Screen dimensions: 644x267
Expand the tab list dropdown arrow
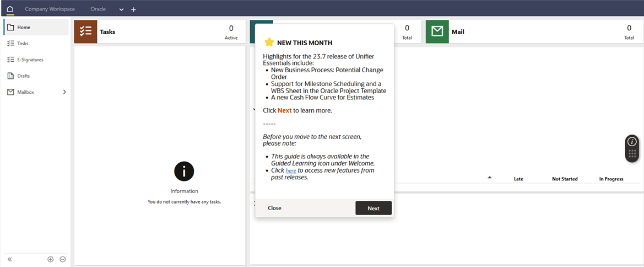tap(121, 9)
